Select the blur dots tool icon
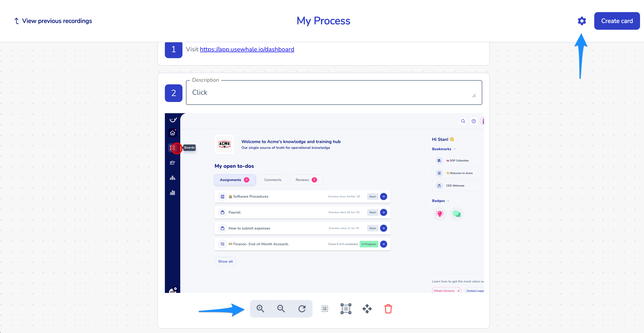The image size is (644, 333). (325, 309)
